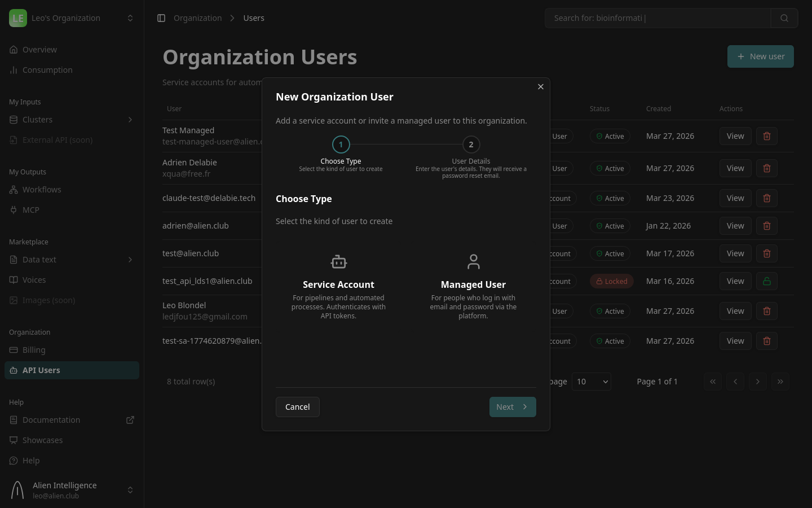812x508 pixels.
Task: Go to Billing in the Organization menu
Action: (x=34, y=350)
